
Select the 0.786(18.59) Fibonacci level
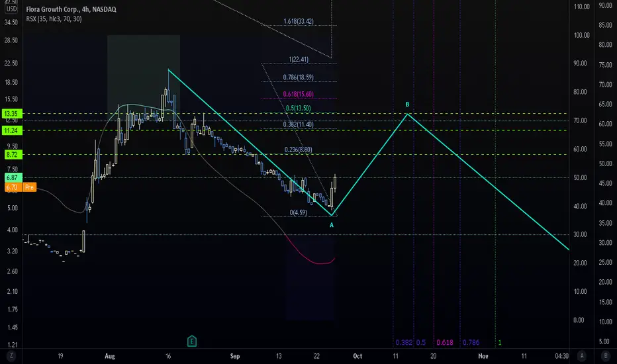point(299,77)
